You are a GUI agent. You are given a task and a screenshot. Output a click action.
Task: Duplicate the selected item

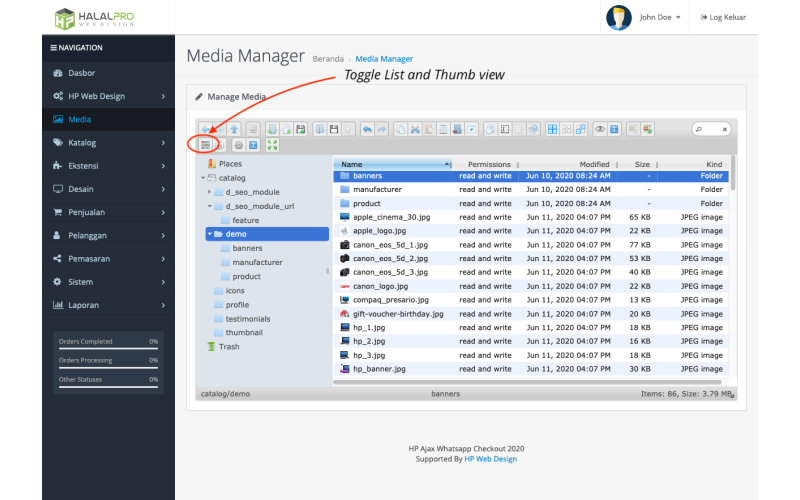pyautogui.click(x=490, y=129)
